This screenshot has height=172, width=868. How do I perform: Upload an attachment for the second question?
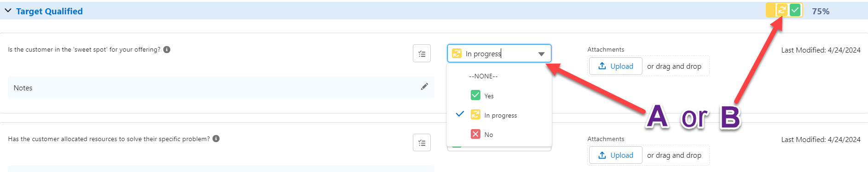tap(616, 155)
